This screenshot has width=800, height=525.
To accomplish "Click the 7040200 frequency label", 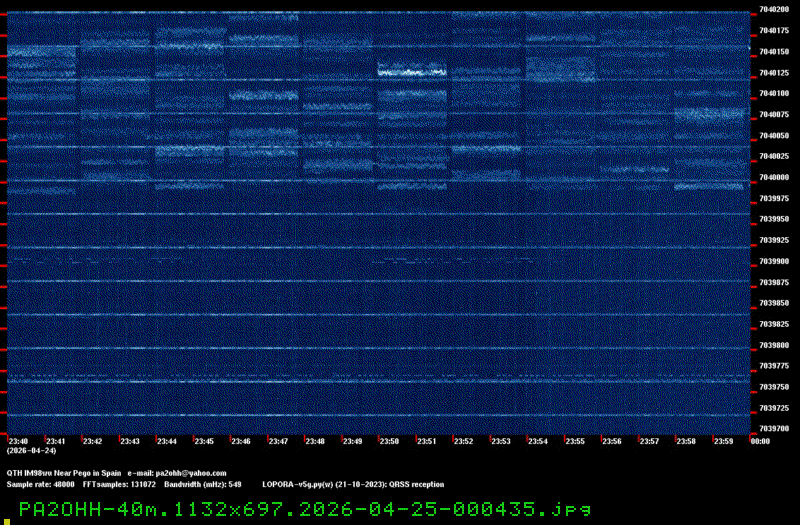I will (x=774, y=10).
